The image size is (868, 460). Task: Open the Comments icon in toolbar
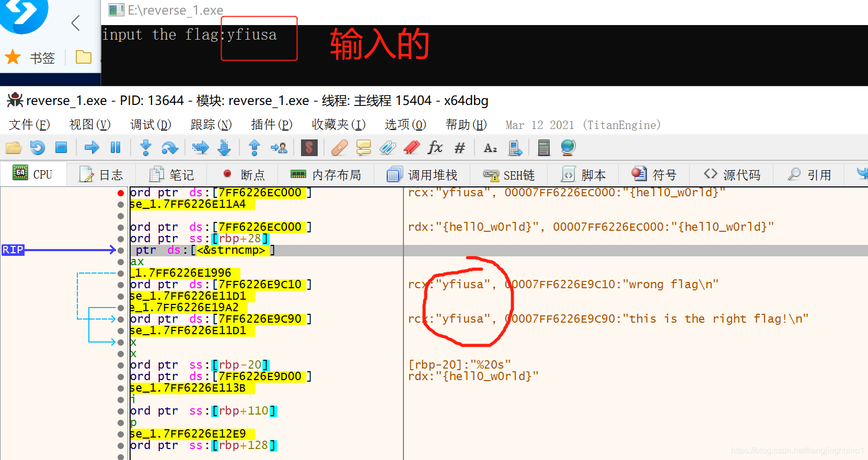(x=363, y=148)
